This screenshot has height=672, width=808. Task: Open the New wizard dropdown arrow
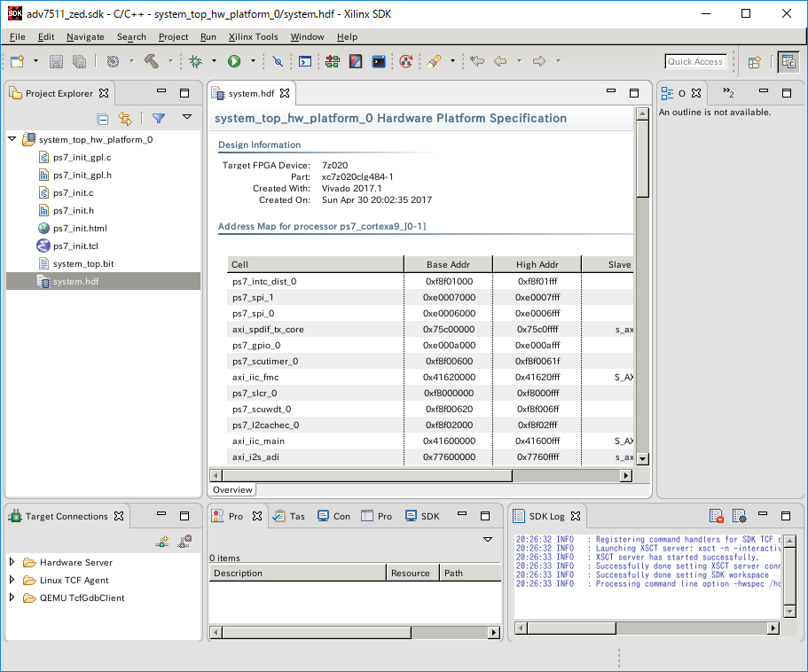(35, 61)
